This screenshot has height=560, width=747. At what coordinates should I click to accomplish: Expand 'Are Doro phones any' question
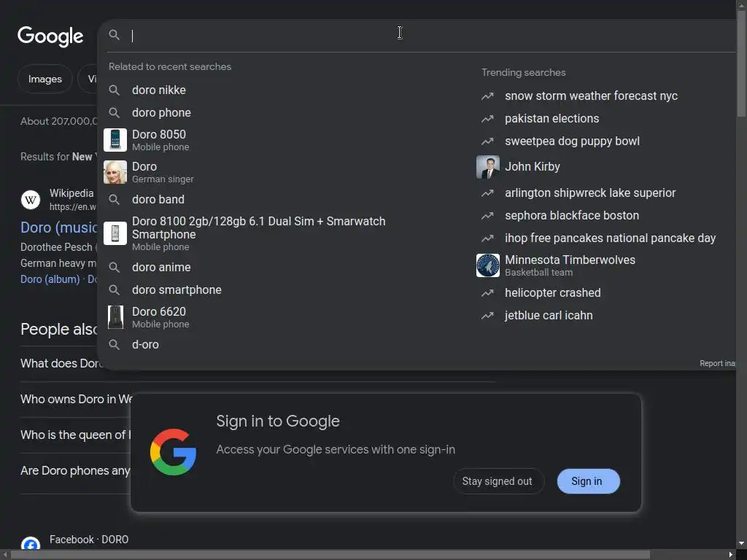point(75,470)
